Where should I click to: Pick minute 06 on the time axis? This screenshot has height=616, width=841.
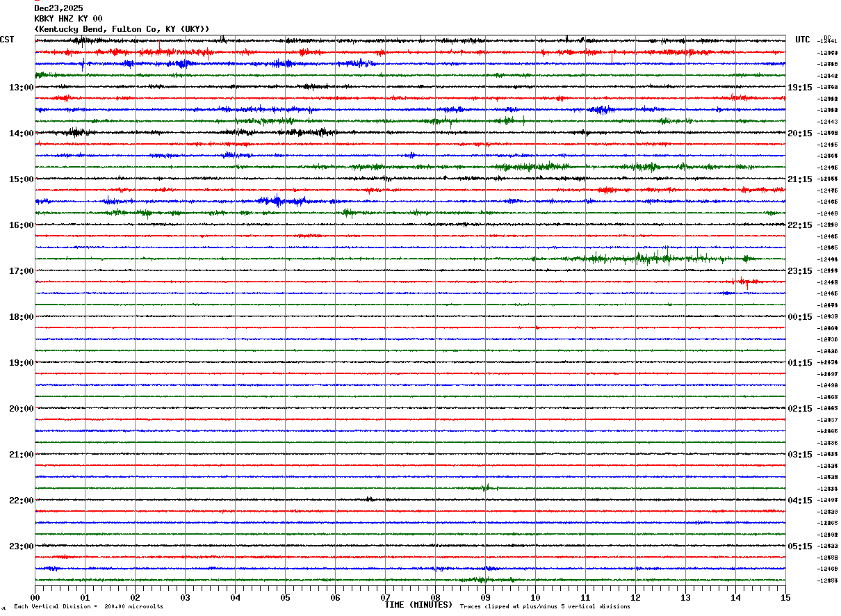[x=335, y=597]
